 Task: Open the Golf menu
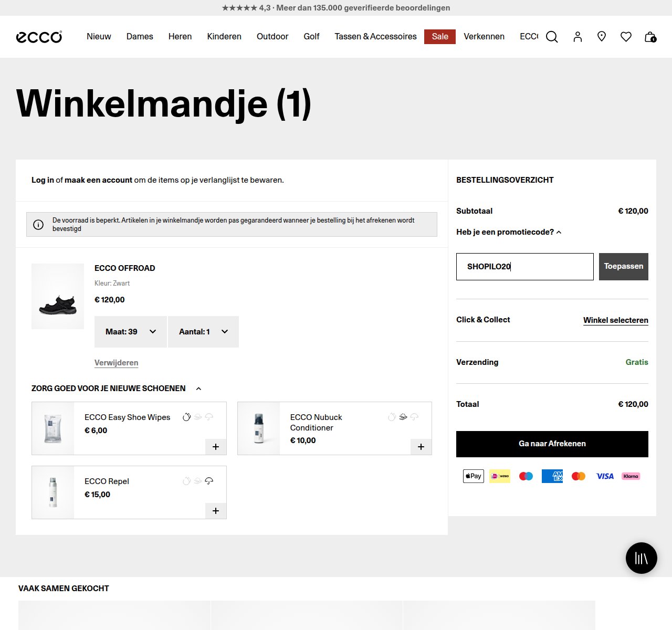311,36
